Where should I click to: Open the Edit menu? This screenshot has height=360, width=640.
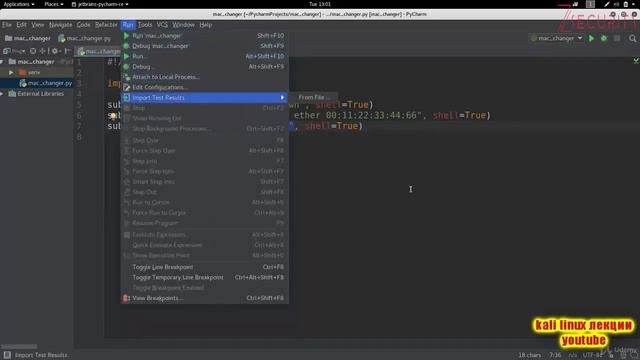(x=21, y=25)
